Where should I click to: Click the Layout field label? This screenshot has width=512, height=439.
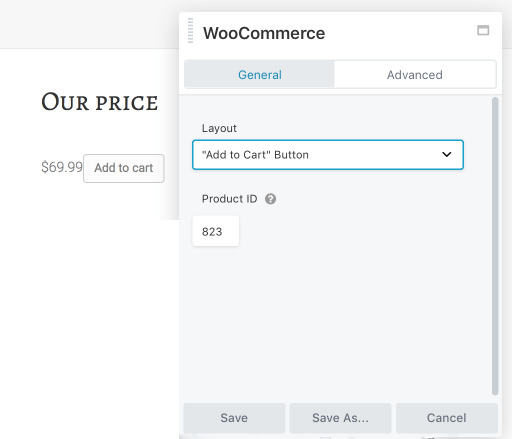(219, 128)
